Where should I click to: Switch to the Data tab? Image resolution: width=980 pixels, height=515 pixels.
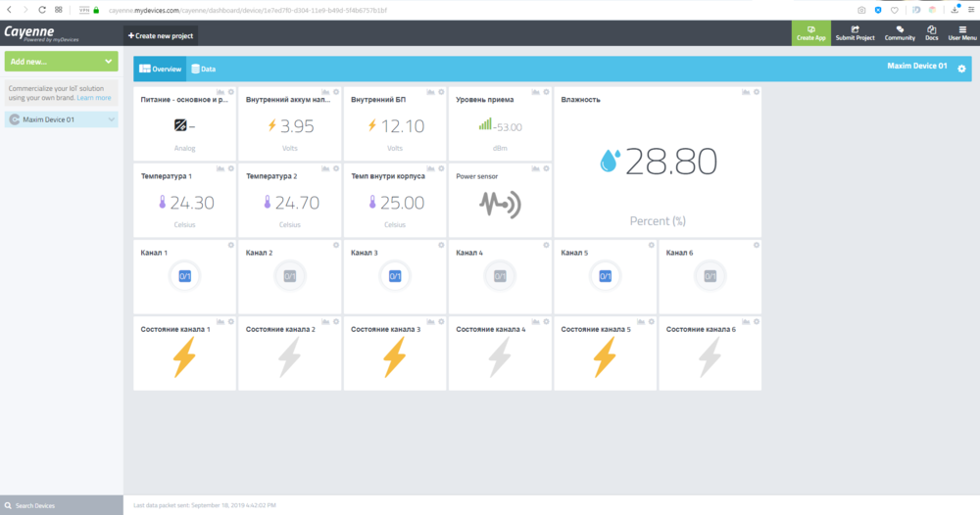[x=204, y=70]
